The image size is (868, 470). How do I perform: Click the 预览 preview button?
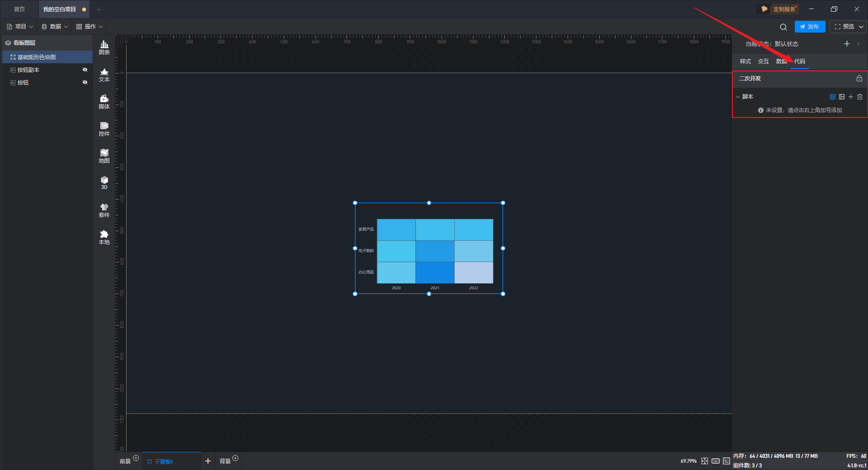pyautogui.click(x=844, y=27)
